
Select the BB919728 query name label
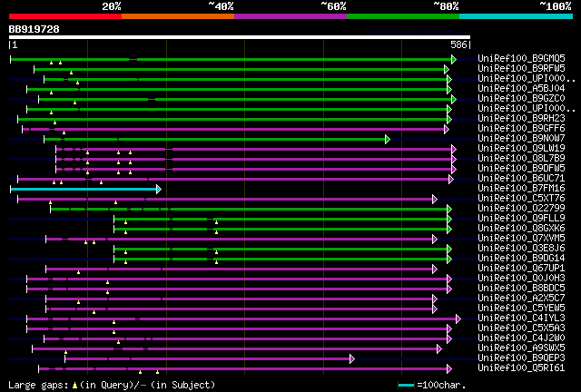pos(34,29)
